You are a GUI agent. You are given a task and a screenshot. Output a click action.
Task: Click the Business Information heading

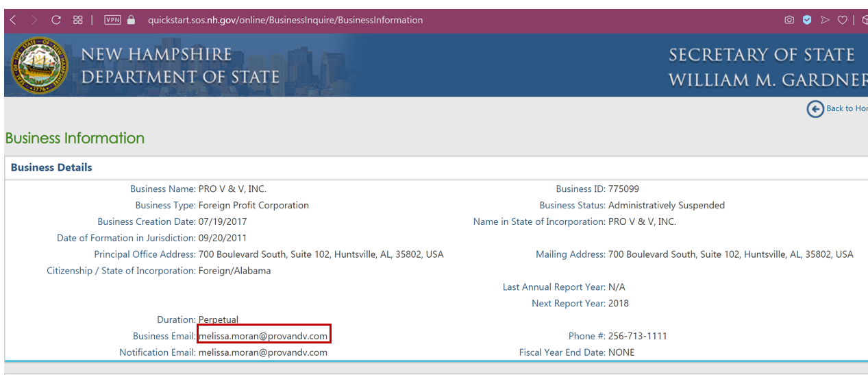[x=75, y=138]
